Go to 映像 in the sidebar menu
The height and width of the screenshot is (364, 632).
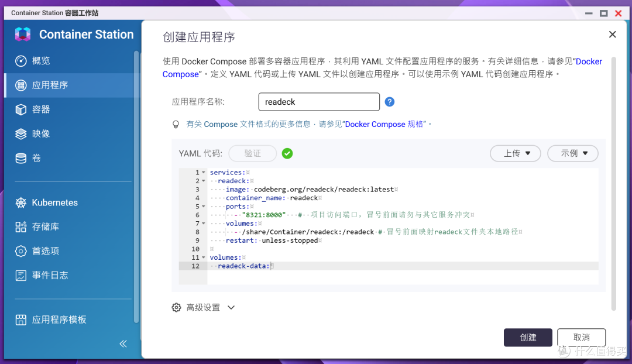[x=41, y=134]
